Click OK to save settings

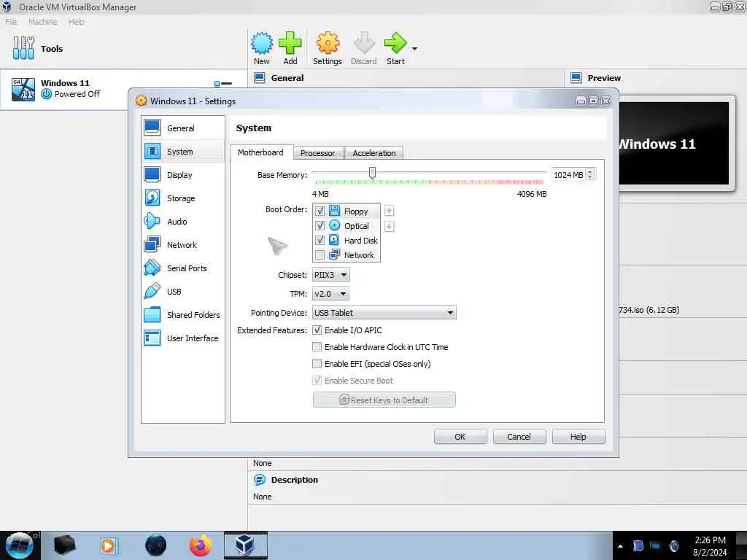tap(460, 437)
